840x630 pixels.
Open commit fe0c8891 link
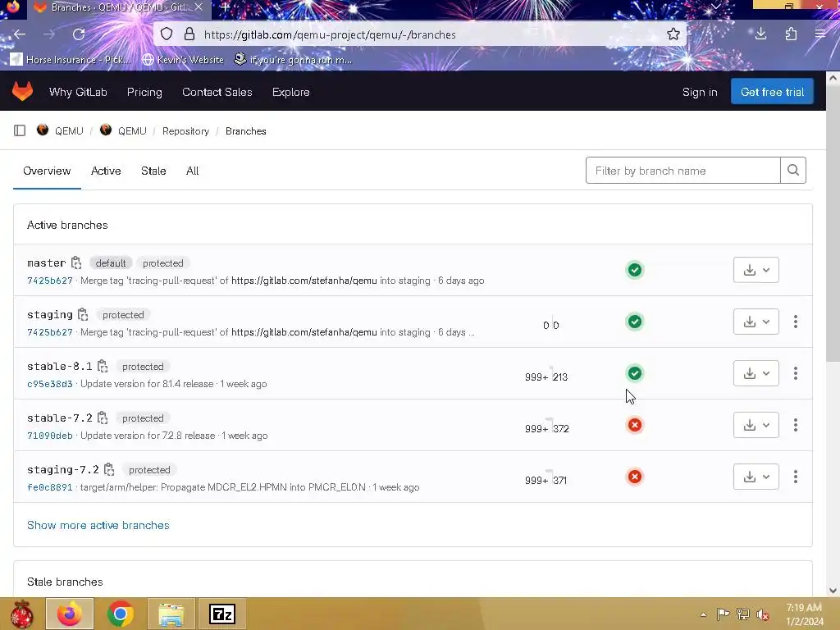point(50,487)
